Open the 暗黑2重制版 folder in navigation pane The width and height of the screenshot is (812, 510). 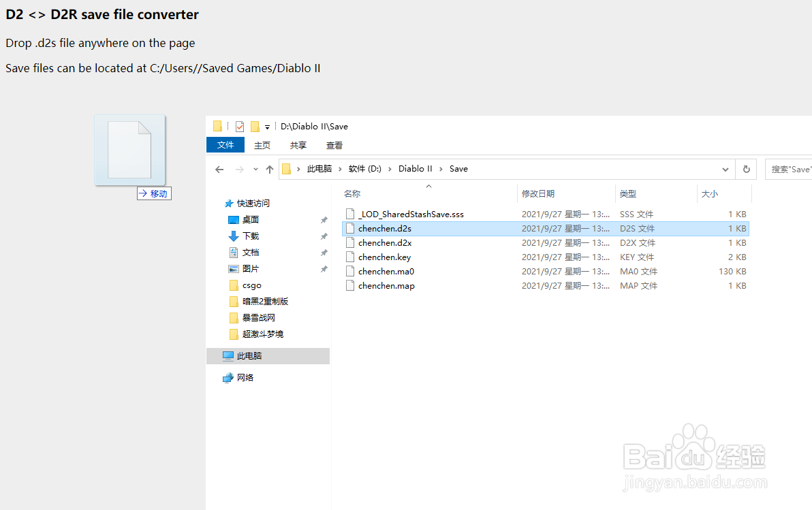[x=265, y=302]
